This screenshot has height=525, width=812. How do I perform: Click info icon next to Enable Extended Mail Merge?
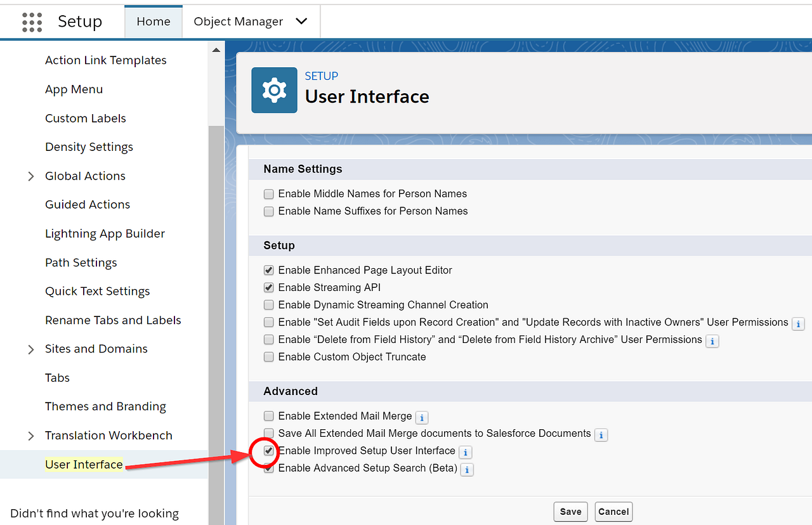422,417
